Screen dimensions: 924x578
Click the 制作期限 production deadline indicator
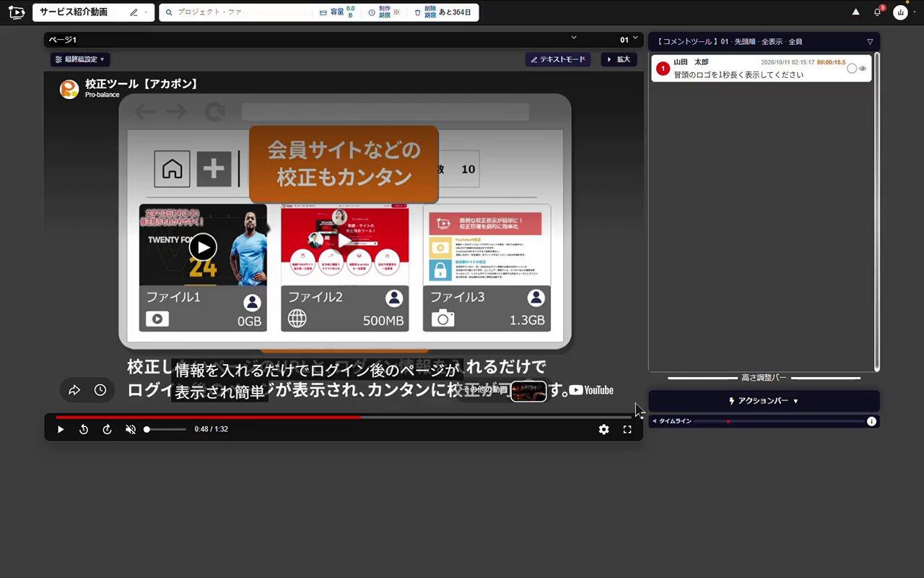(384, 12)
